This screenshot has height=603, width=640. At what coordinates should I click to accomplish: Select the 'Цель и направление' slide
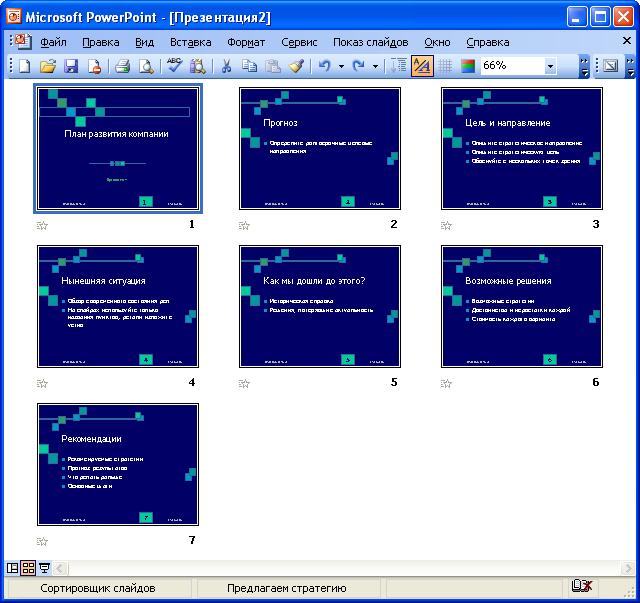click(x=522, y=149)
